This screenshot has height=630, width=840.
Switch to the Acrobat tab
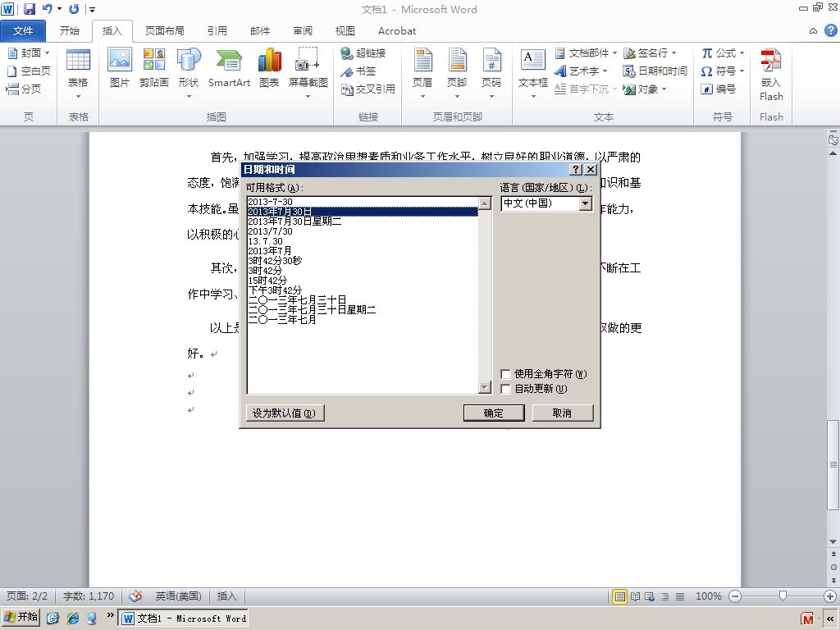397,30
